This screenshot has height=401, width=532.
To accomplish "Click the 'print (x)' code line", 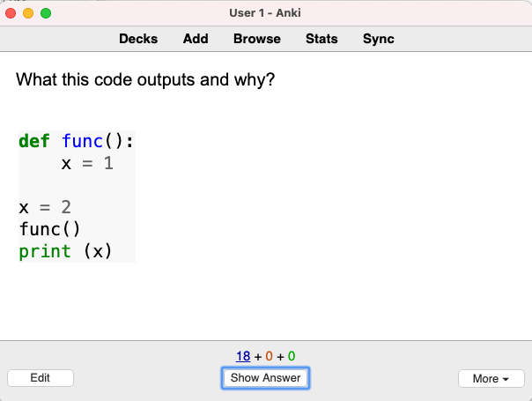I will (x=65, y=251).
